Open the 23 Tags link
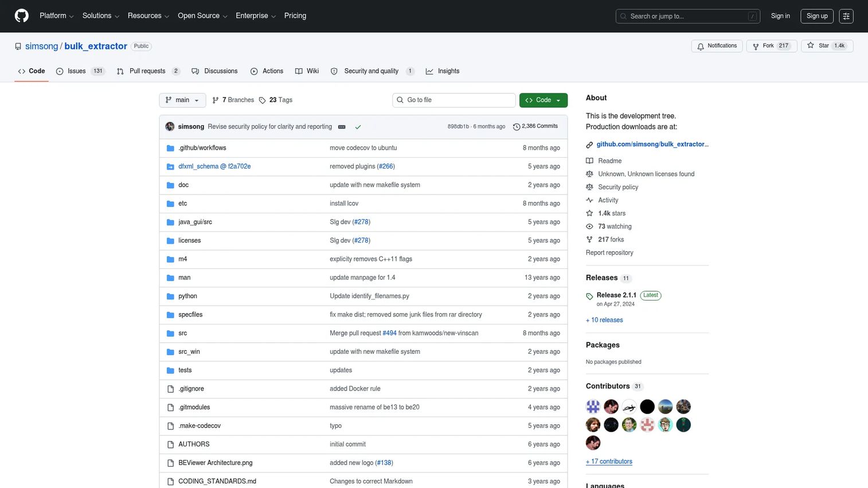 tap(276, 100)
